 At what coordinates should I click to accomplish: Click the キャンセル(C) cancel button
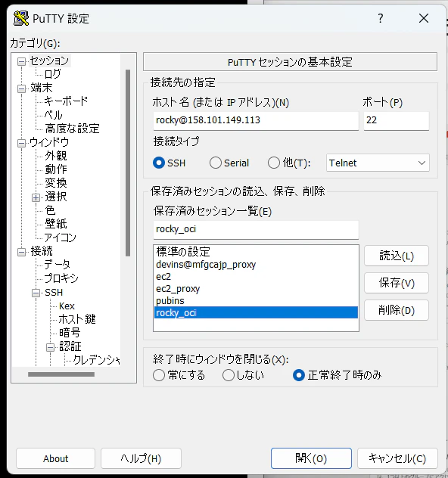click(x=397, y=458)
